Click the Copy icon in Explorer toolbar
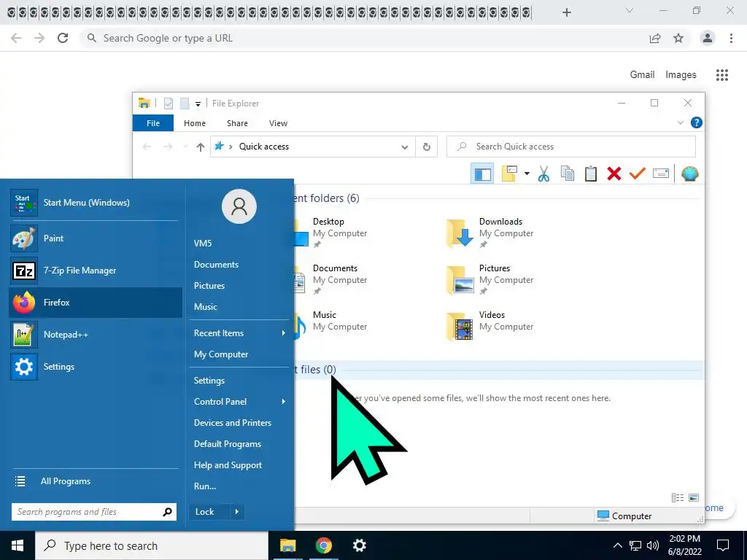 pyautogui.click(x=567, y=174)
